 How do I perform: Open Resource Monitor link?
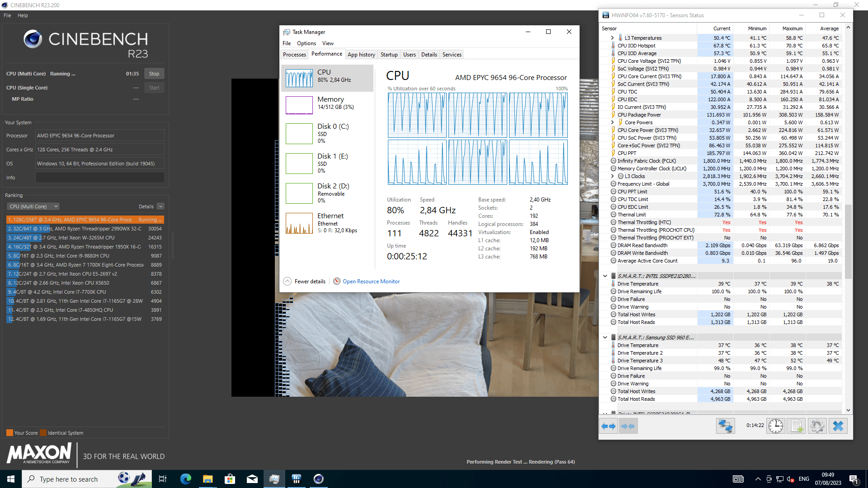[x=371, y=282]
